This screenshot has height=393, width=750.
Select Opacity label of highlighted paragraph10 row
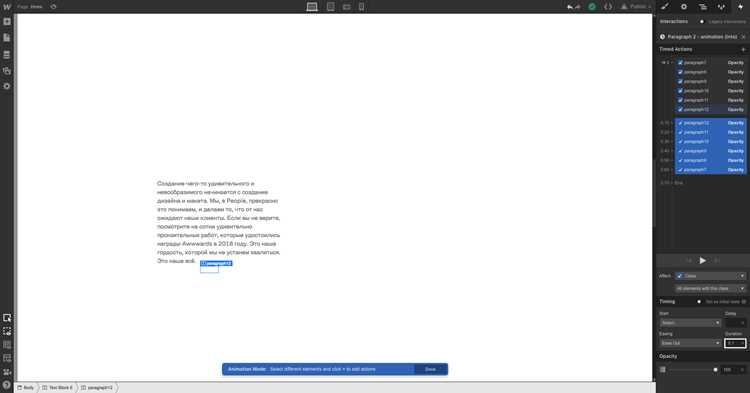[736, 142]
